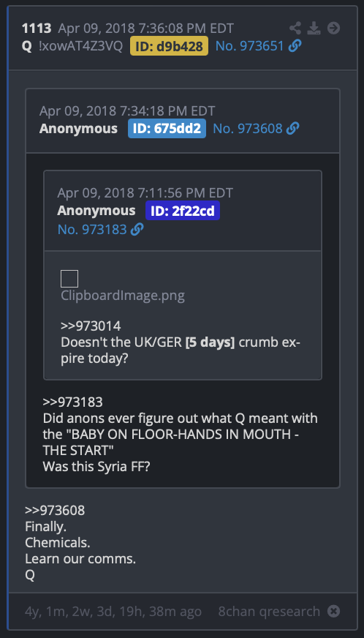Click the post number 1113

[37, 28]
